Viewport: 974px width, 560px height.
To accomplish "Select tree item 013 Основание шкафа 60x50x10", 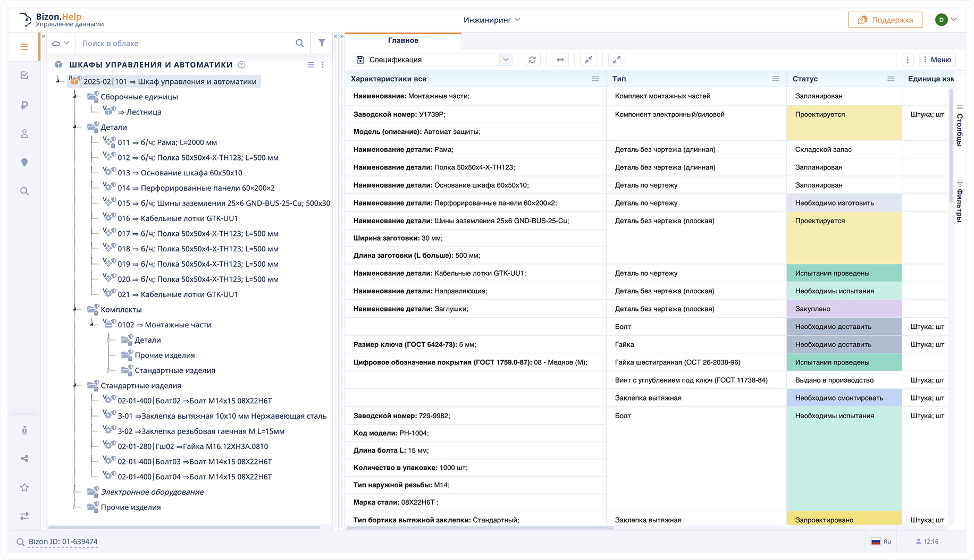I will (x=180, y=173).
